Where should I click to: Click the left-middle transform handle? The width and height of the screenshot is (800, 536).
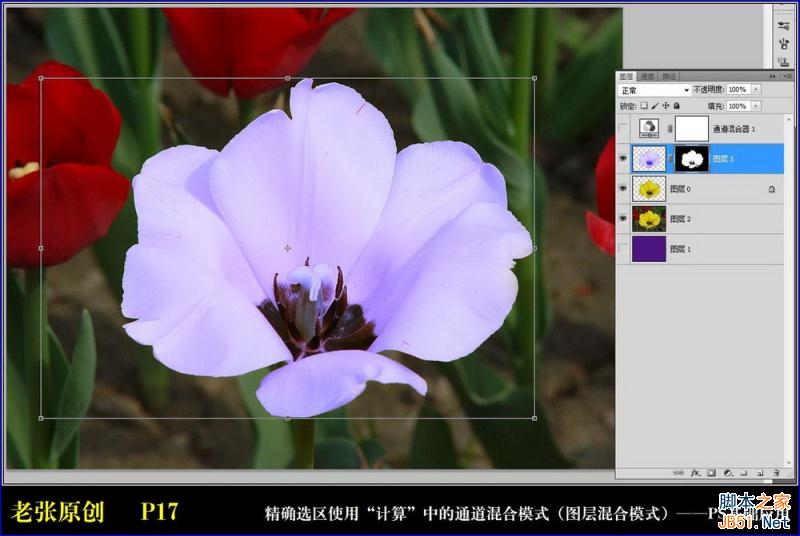[41, 248]
